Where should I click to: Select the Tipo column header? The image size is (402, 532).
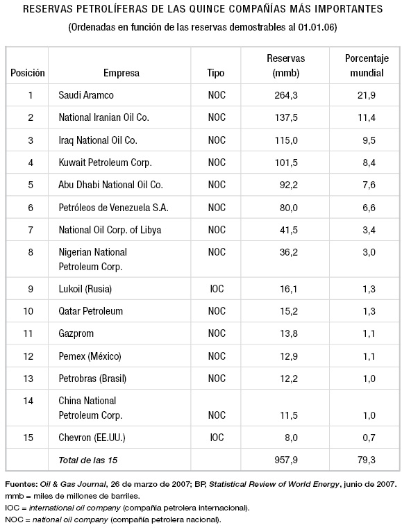point(216,73)
